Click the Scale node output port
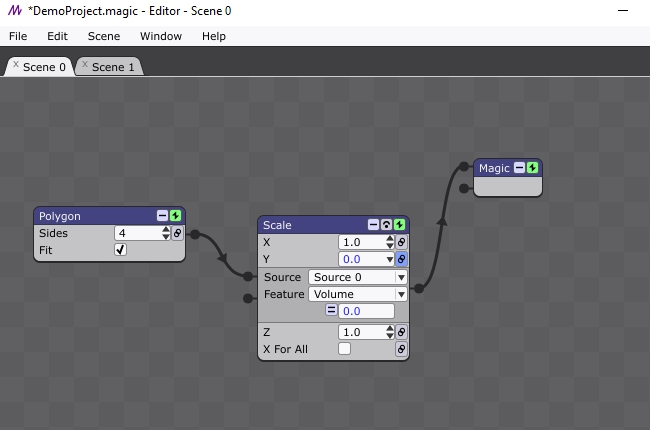Screen dimensions: 650x430 coord(419,288)
